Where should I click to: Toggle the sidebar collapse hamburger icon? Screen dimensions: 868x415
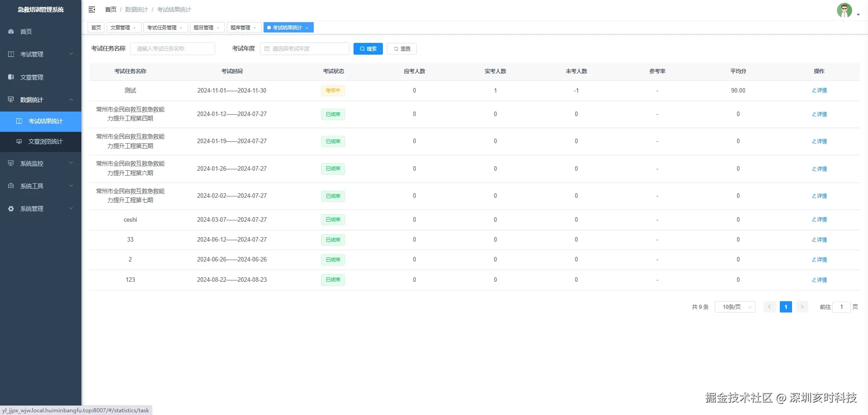pyautogui.click(x=92, y=9)
